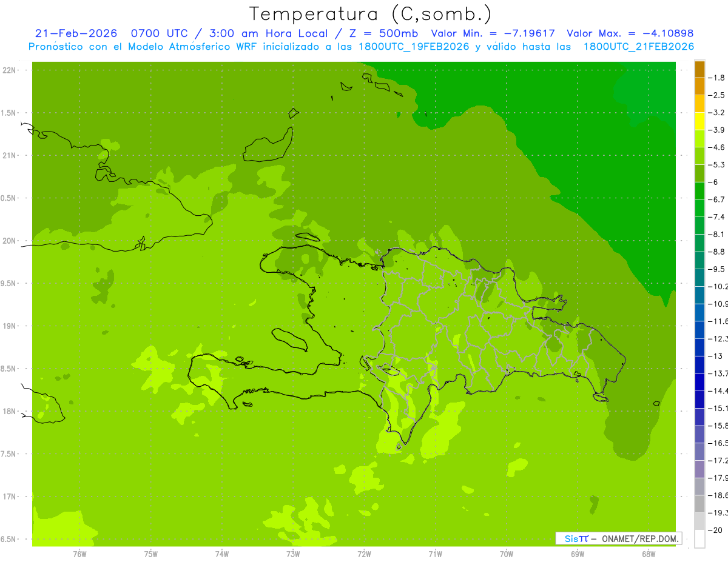This screenshot has width=728, height=562.
Task: Select the '75W' longitude label
Action: 151,554
